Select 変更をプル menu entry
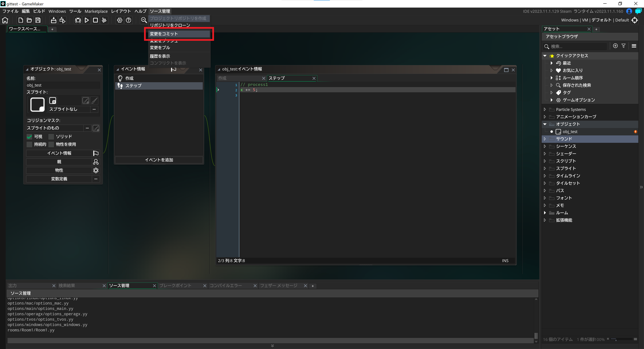 pos(160,47)
